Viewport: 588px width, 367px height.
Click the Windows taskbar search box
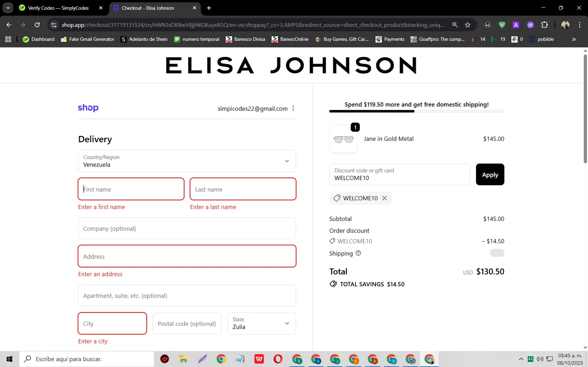(87, 359)
